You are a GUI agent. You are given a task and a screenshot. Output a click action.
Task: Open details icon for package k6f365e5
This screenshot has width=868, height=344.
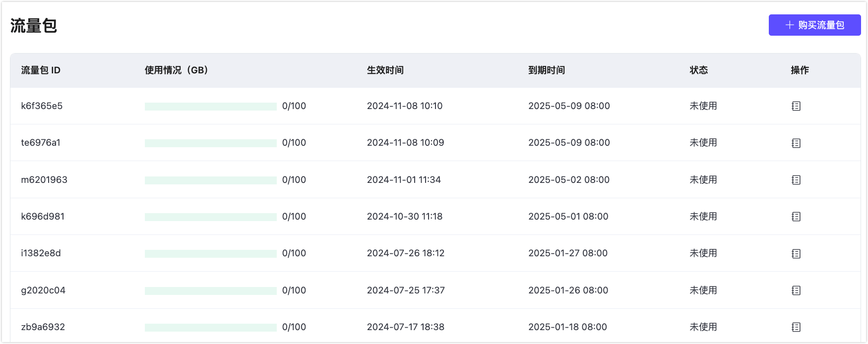click(796, 106)
